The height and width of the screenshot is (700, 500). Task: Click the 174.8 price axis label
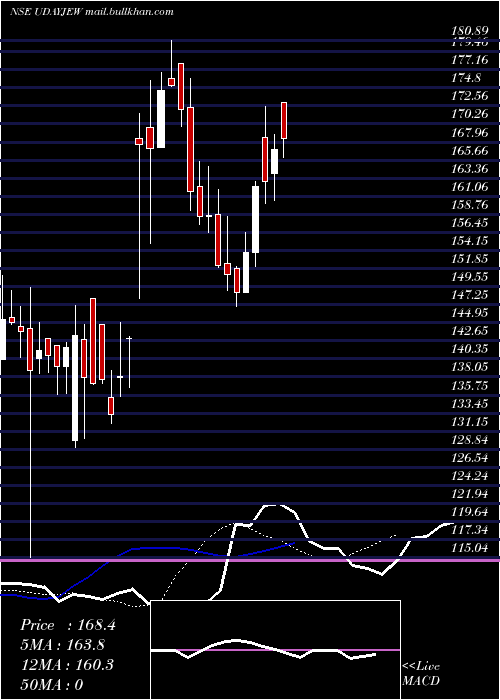(466, 78)
